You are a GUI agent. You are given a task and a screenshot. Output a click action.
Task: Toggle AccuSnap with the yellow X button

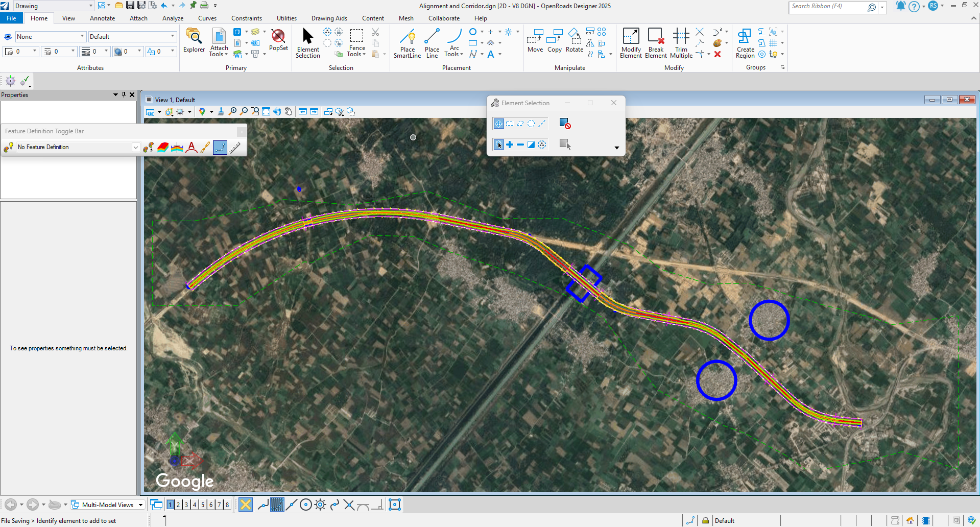(246, 505)
